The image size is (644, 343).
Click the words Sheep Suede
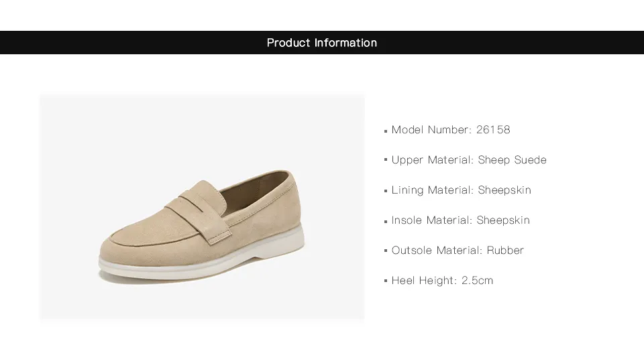pyautogui.click(x=512, y=160)
